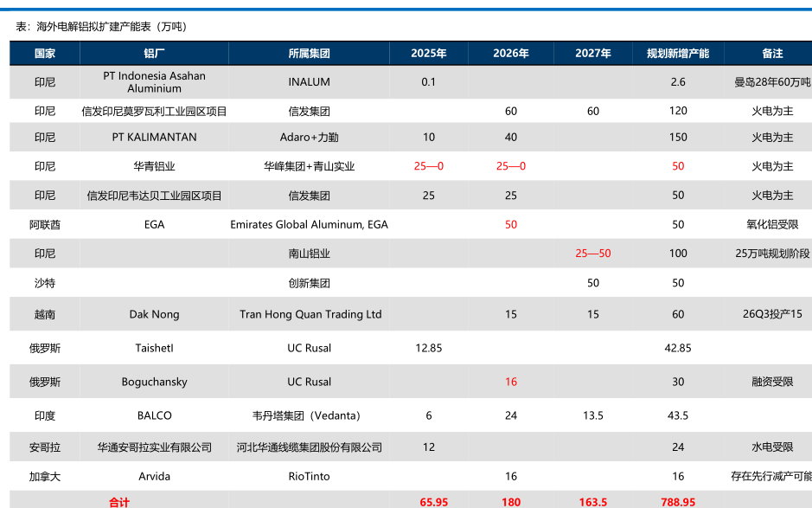812x508 pixels.
Task: Click the 铝厂 column header
Action: [x=154, y=54]
